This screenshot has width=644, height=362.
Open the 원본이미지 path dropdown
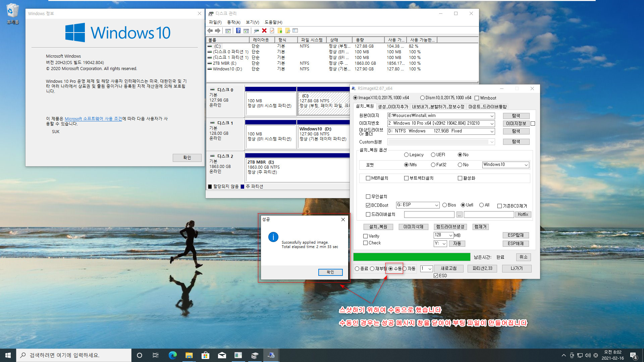coord(492,116)
